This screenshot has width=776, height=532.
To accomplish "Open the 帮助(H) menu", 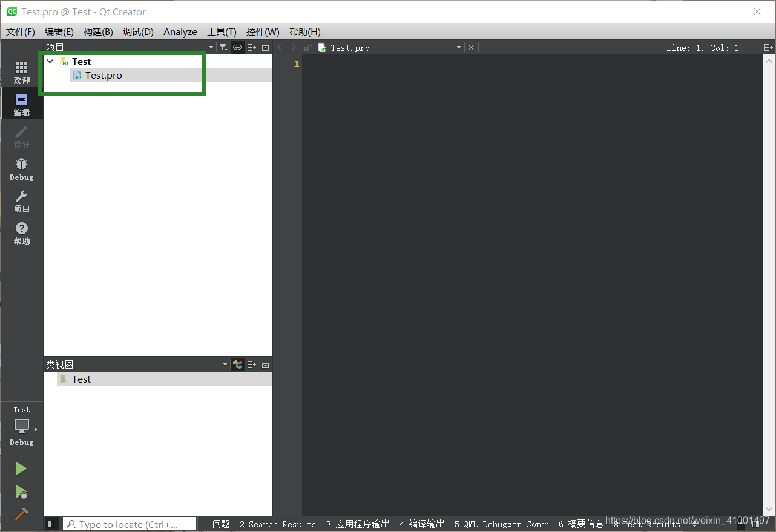I will [x=305, y=31].
